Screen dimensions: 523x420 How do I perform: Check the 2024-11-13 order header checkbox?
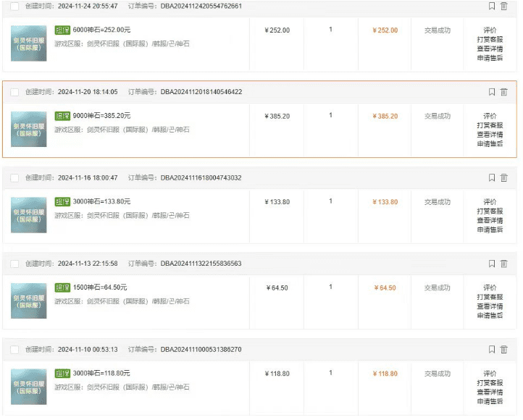pyautogui.click(x=14, y=264)
